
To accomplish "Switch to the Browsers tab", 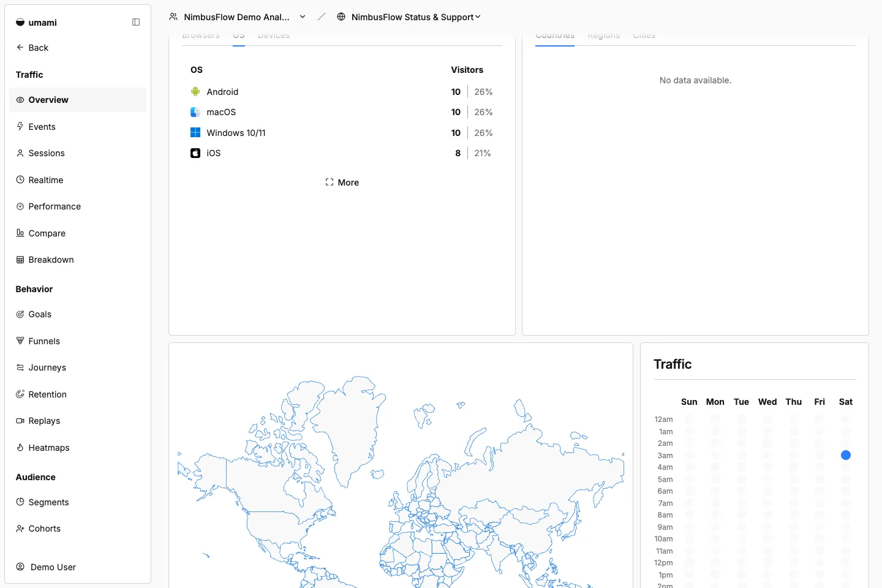I will tap(201, 36).
